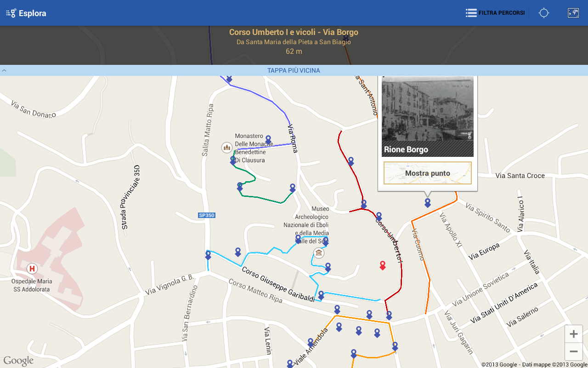The height and width of the screenshot is (368, 588).
Task: Tap the blue pin on the Monastero label
Action: click(x=268, y=140)
